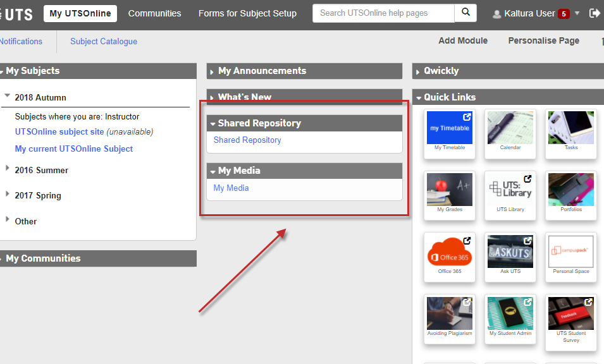Viewport: 604px width, 364px height.
Task: Open the My Timetable quick link icon
Action: click(x=449, y=128)
